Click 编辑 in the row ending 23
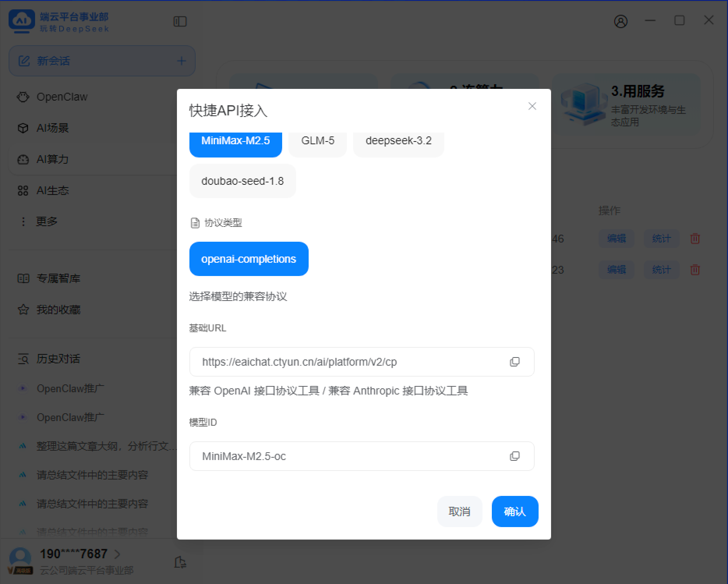 click(616, 270)
